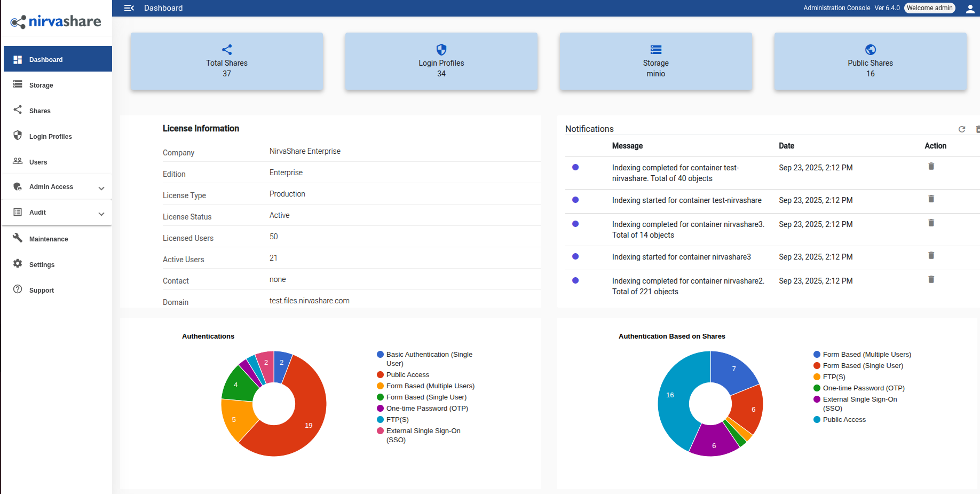Click the Welcome admin button
The image size is (980, 494).
point(929,8)
